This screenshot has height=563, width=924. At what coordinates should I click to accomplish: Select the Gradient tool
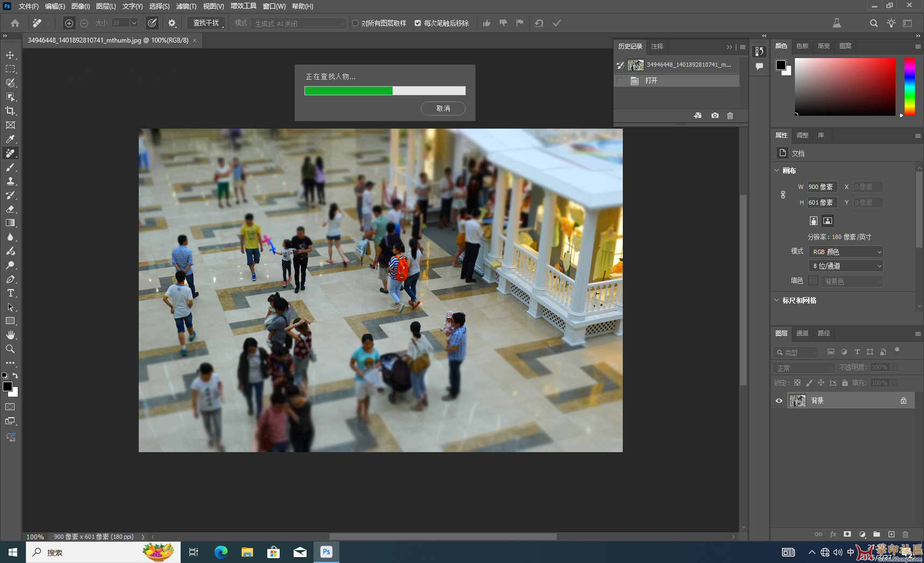click(x=10, y=223)
